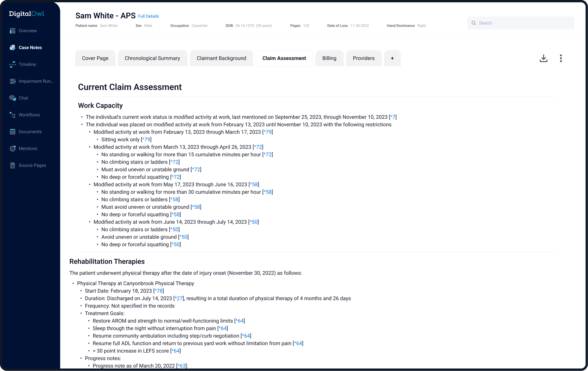Open the Full Details link
The image size is (588, 371).
[148, 16]
